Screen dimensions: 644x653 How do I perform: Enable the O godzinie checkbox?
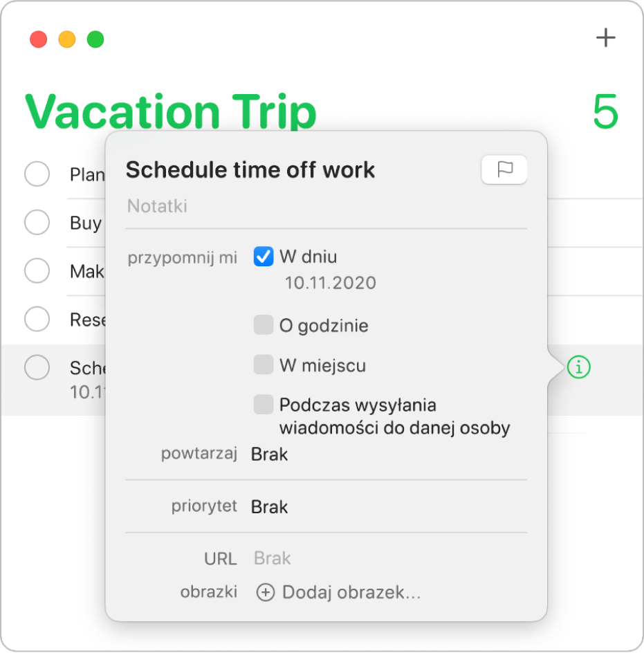click(x=264, y=325)
